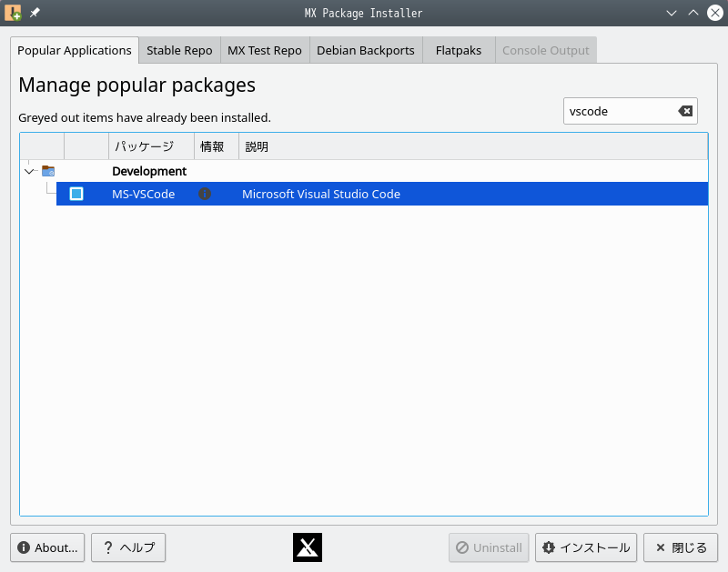Click the Development category label
Screen dimensions: 728x572
(149, 171)
